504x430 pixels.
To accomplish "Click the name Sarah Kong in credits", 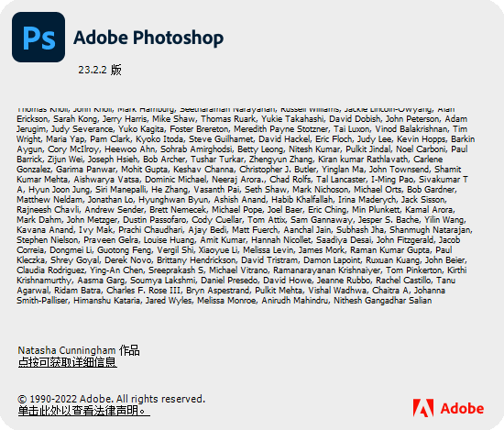I will [75, 119].
